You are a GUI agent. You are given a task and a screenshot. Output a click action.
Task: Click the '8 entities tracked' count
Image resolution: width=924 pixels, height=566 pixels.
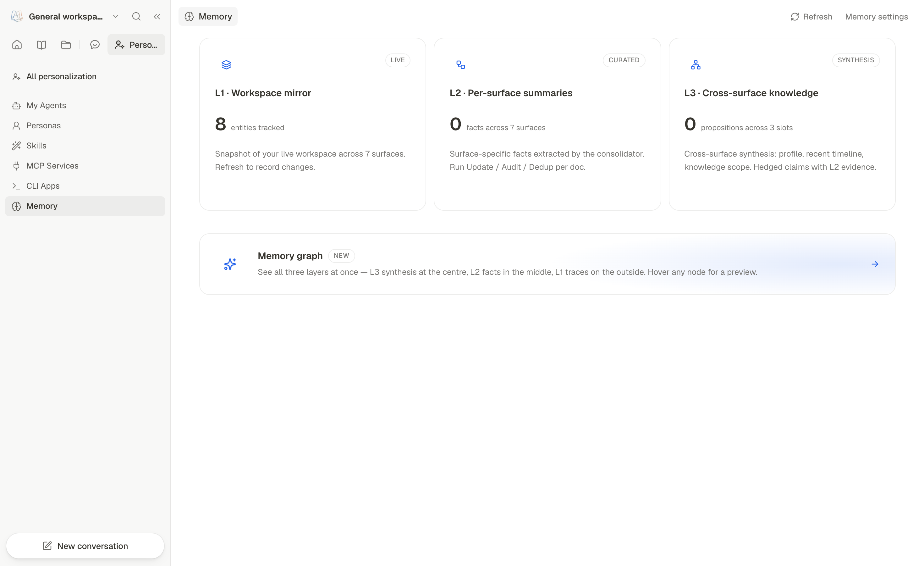[x=249, y=125]
